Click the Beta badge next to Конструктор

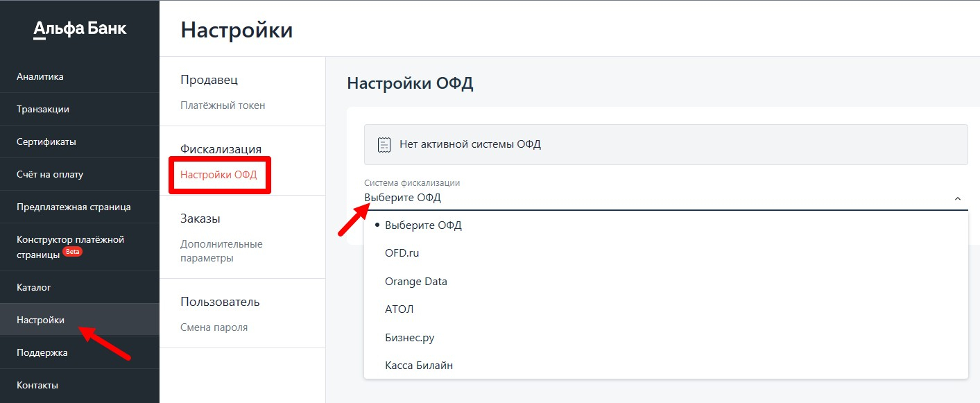(72, 252)
